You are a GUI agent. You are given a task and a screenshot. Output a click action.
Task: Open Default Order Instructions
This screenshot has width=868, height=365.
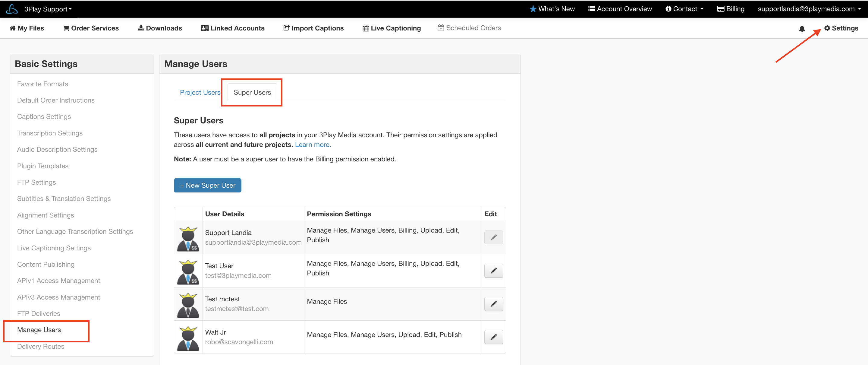(x=56, y=100)
